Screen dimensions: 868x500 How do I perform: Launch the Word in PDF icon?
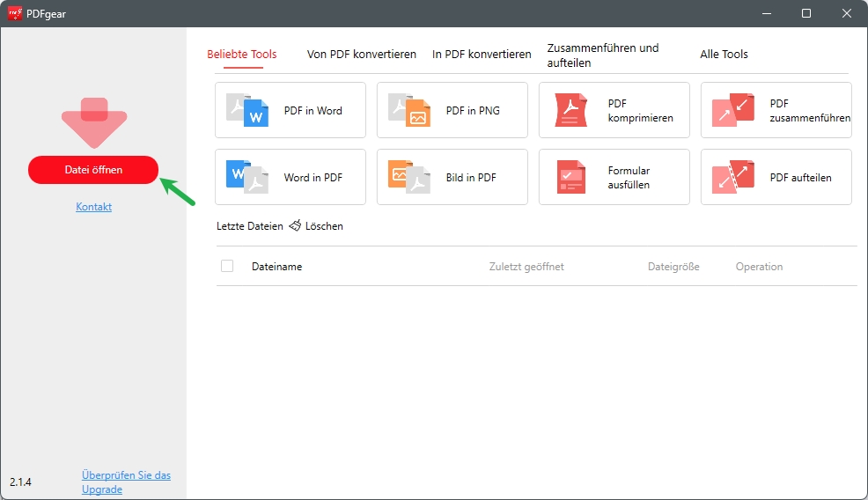(x=247, y=177)
